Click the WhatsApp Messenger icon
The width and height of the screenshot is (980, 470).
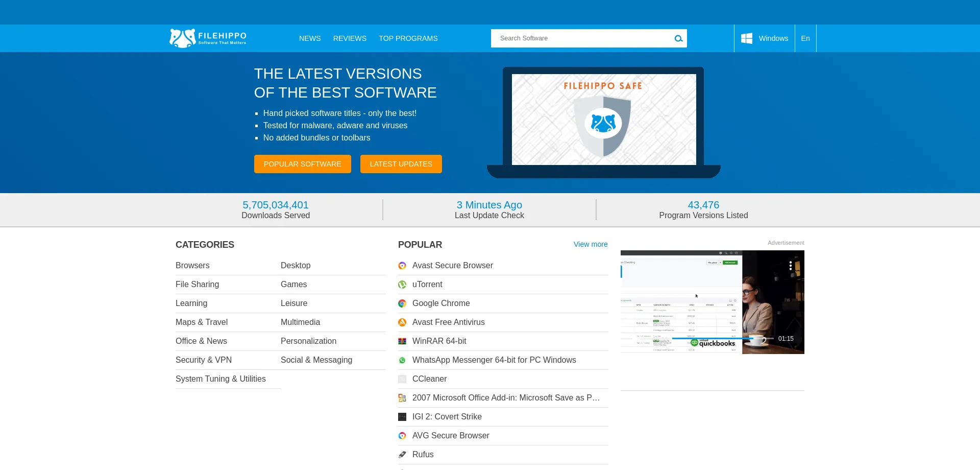402,360
